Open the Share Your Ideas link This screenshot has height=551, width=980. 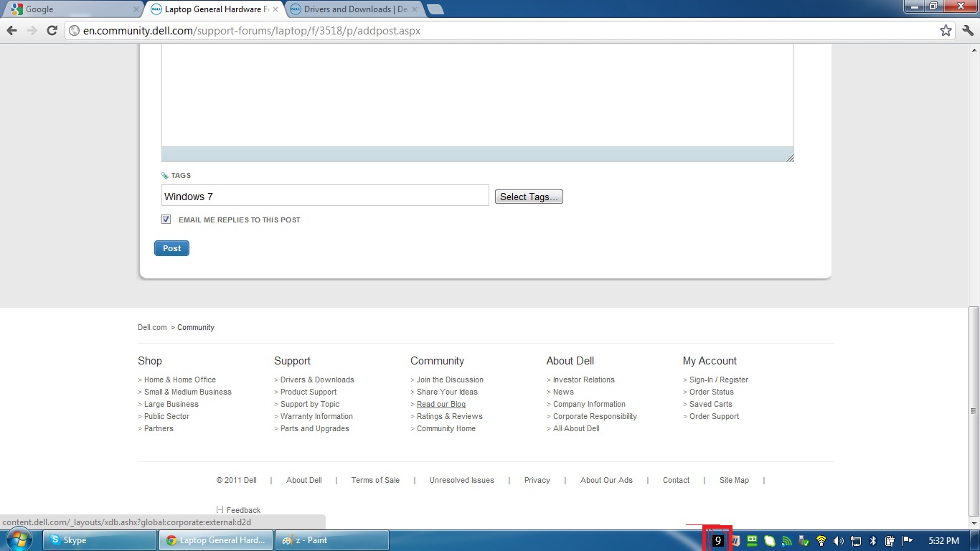(447, 392)
